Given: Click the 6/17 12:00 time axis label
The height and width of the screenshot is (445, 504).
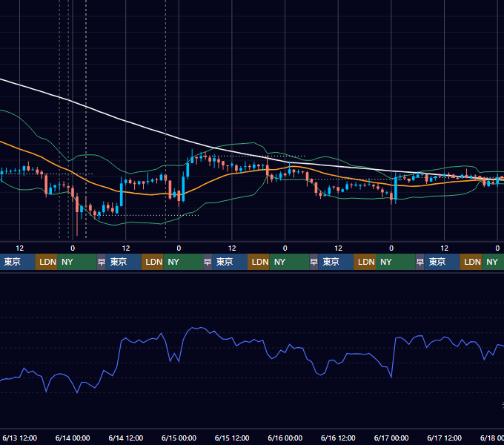Looking at the screenshot, I should point(444,438).
